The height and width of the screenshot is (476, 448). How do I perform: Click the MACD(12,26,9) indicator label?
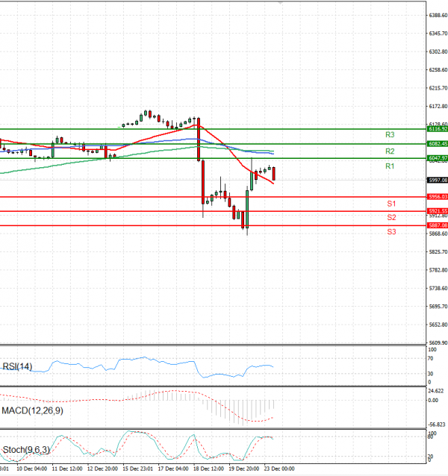(33, 411)
